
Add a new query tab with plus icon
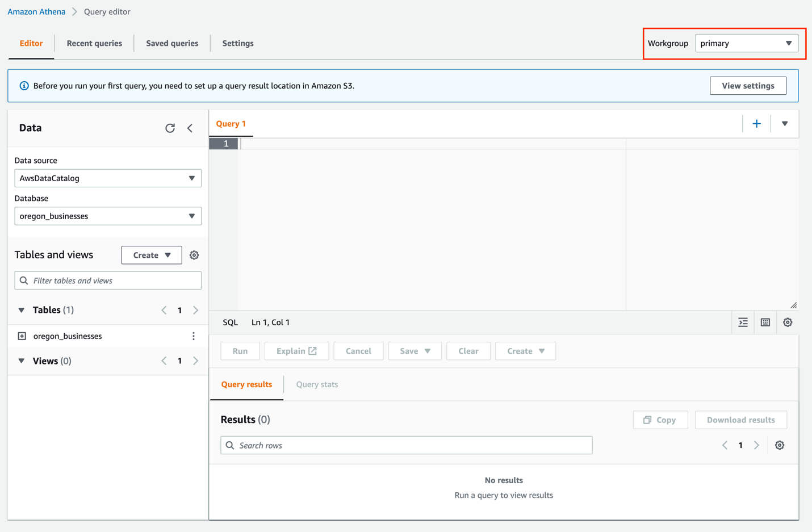pyautogui.click(x=756, y=123)
